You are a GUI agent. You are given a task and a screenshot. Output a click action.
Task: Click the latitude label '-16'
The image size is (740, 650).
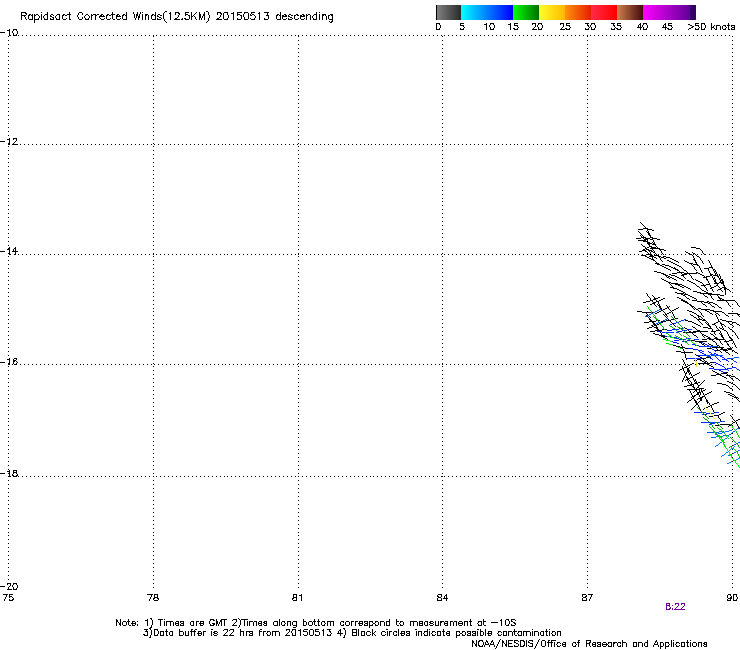9,362
